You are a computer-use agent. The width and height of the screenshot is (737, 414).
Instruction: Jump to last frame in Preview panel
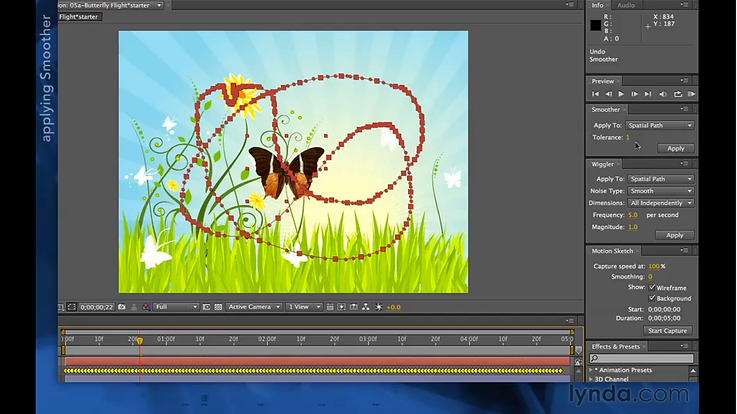coord(648,94)
